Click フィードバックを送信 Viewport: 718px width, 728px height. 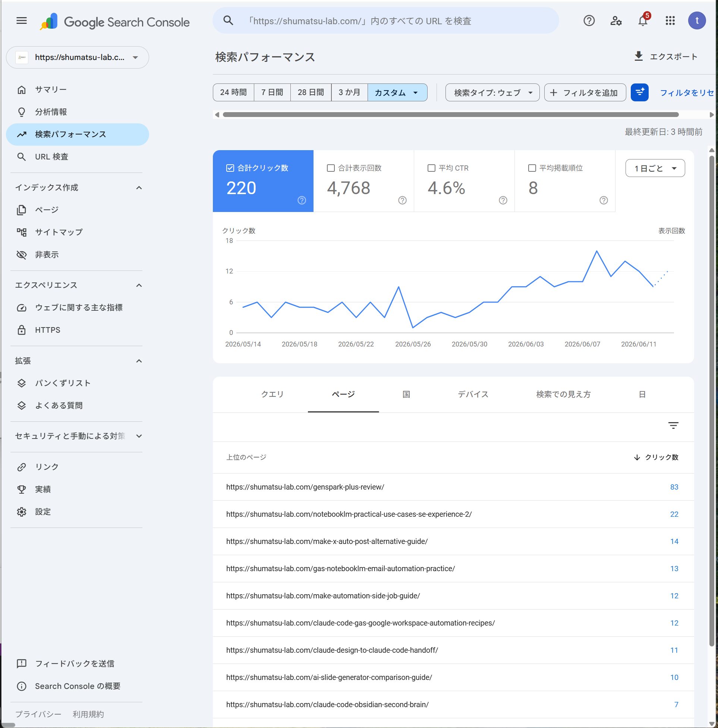tap(78, 664)
